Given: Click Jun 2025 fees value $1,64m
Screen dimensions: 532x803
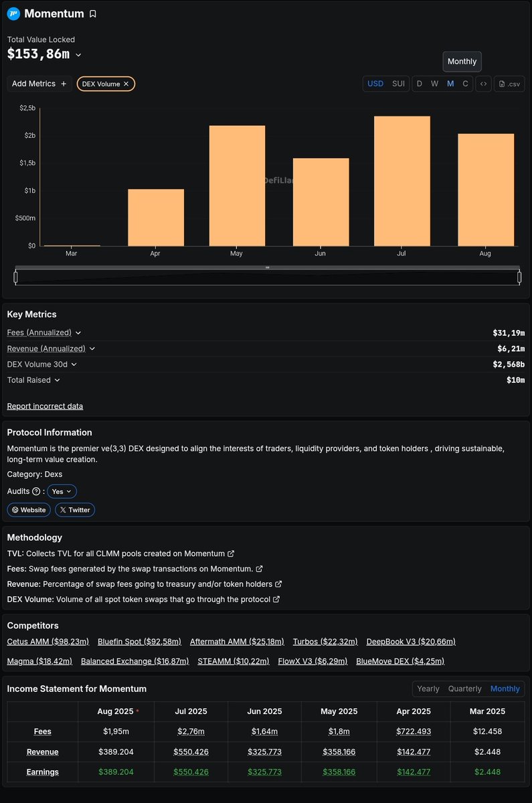Looking at the screenshot, I should 265,732.
